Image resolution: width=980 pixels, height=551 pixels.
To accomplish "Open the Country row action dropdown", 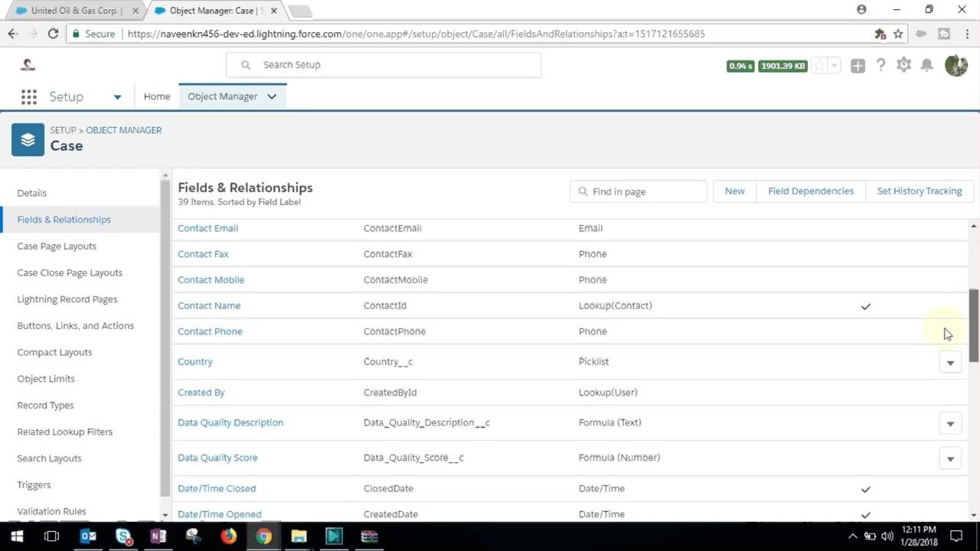I will click(950, 363).
